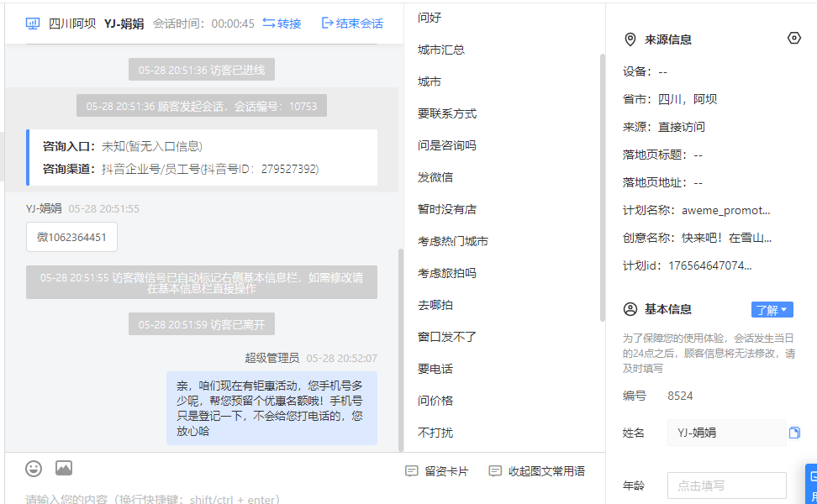Click the 来源 value 直接访问
Viewport: 817px width, 504px height.
682,127
